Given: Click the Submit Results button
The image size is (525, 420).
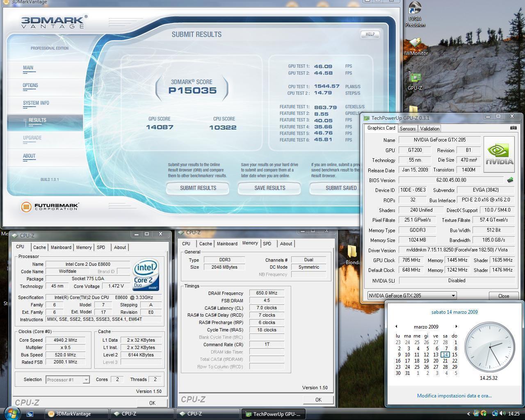Looking at the screenshot, I should [198, 188].
